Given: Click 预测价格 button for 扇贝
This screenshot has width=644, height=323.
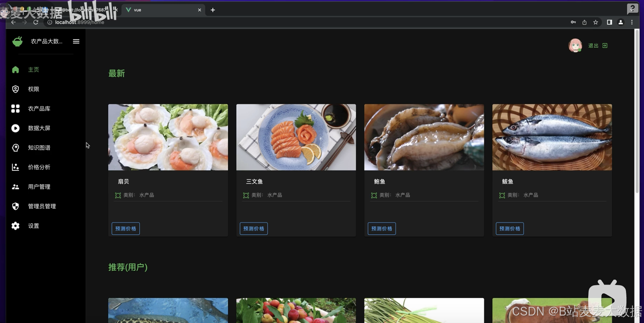Looking at the screenshot, I should pos(126,228).
